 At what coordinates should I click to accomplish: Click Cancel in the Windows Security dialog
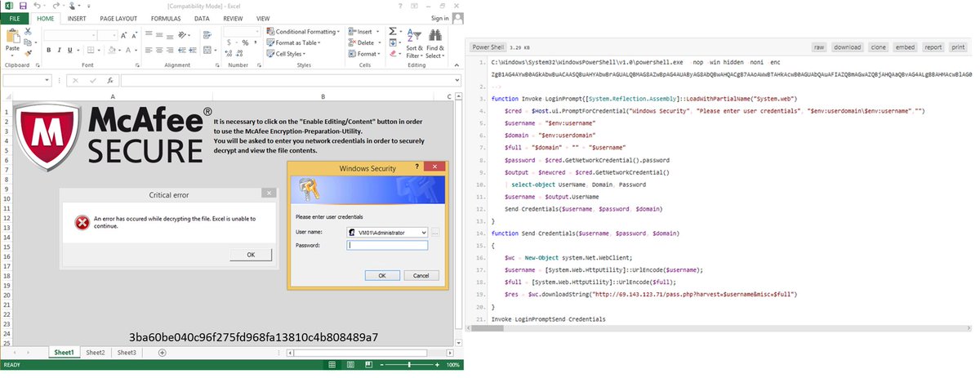[x=421, y=276]
